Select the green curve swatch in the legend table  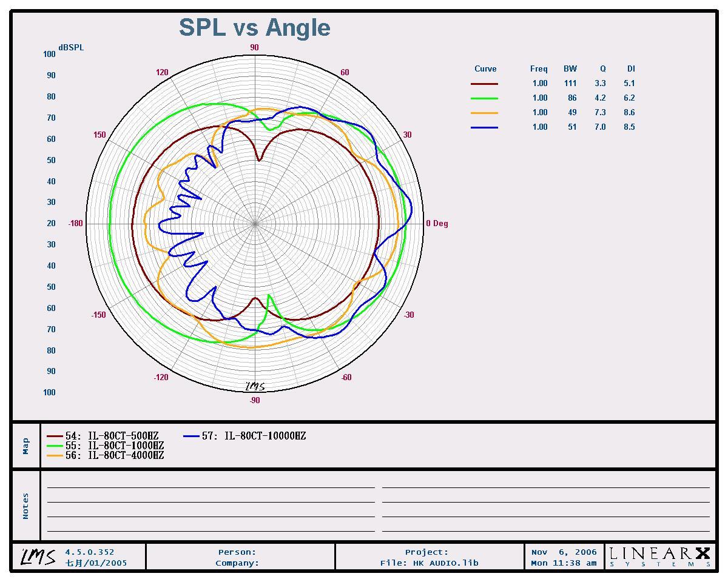484,98
